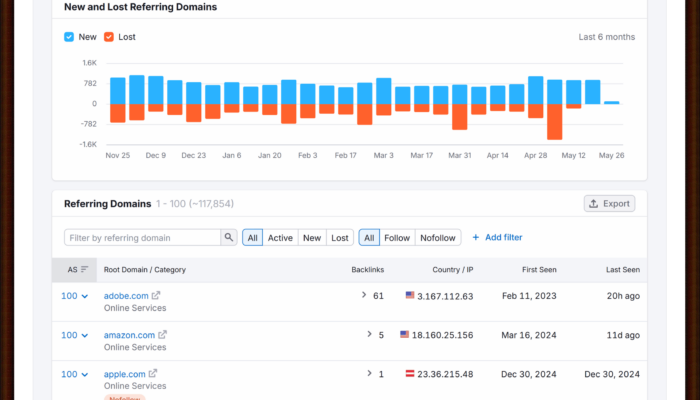Open apple.com external link icon
Image resolution: width=700 pixels, height=400 pixels.
pos(153,374)
